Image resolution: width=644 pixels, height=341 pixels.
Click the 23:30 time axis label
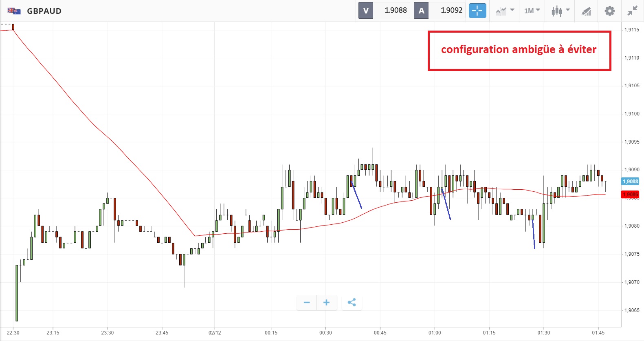pyautogui.click(x=108, y=333)
